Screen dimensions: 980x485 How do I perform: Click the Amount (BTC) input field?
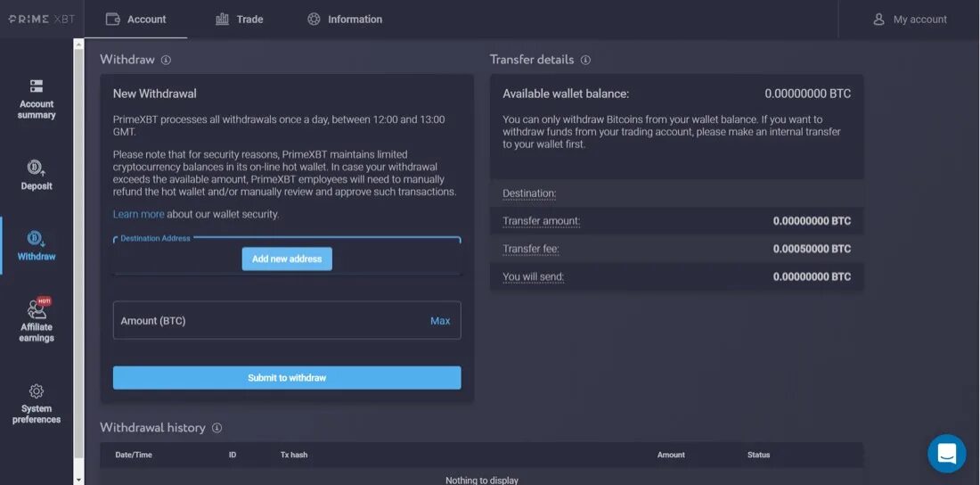point(287,320)
